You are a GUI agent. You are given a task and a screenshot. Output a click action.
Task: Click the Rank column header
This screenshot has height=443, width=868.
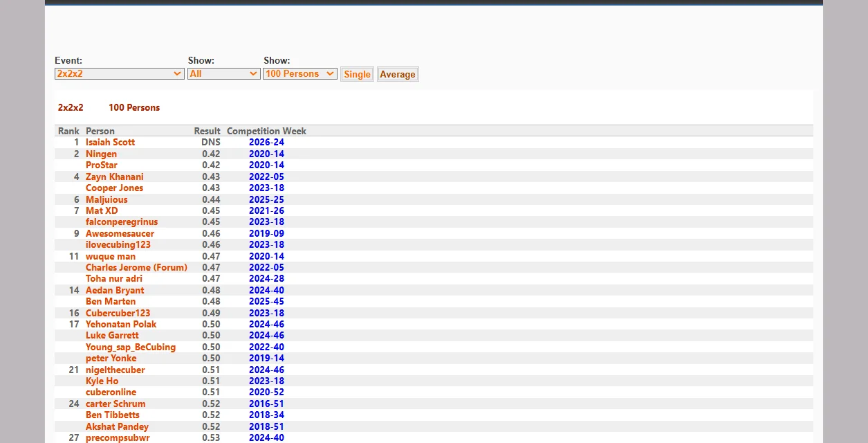click(68, 131)
